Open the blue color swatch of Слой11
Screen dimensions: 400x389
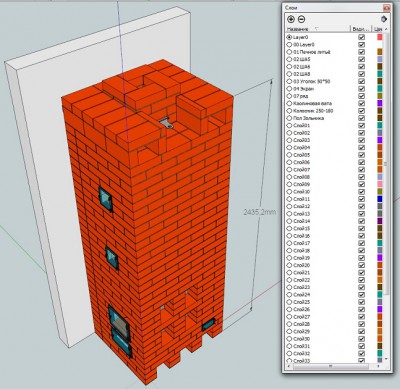coord(379,199)
